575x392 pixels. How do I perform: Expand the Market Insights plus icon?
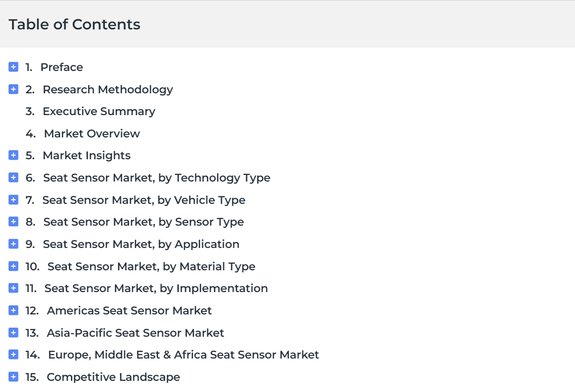(14, 155)
